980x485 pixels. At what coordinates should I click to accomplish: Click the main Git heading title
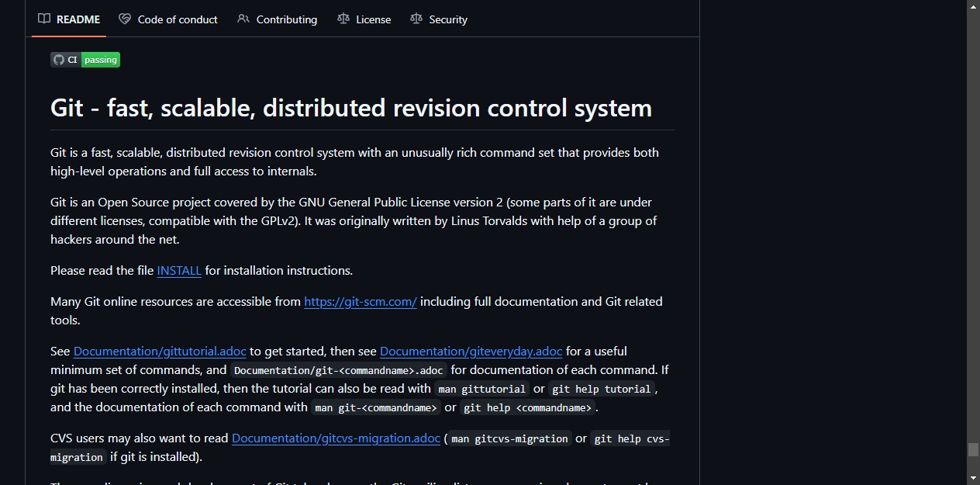[351, 107]
